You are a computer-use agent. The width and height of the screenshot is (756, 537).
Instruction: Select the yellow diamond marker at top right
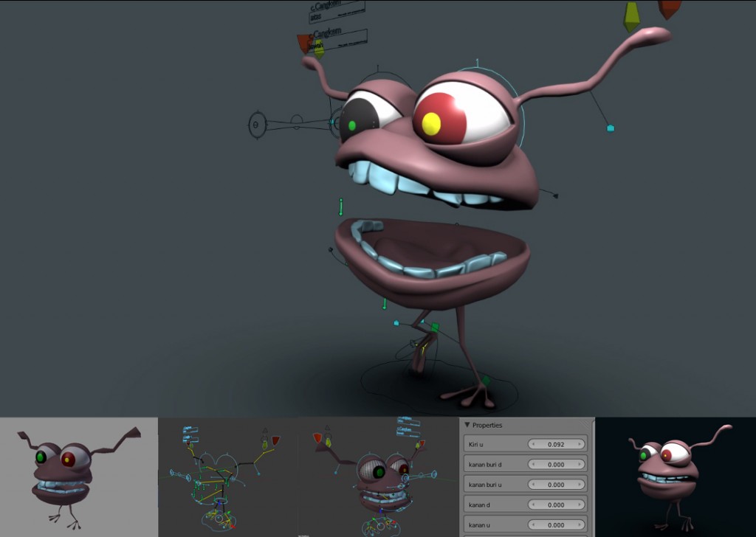pos(631,13)
